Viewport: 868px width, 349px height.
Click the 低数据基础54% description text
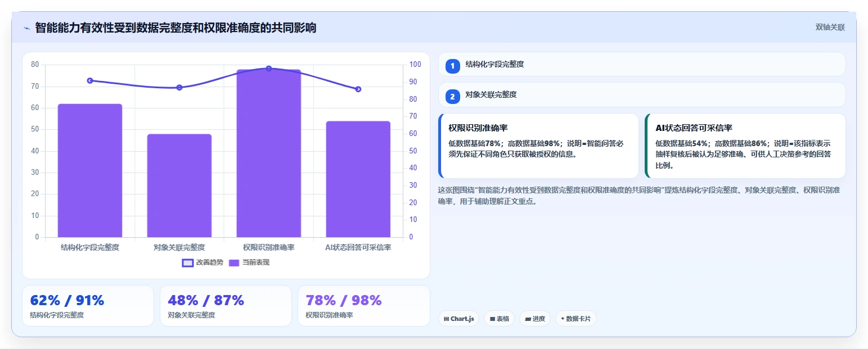click(x=743, y=155)
